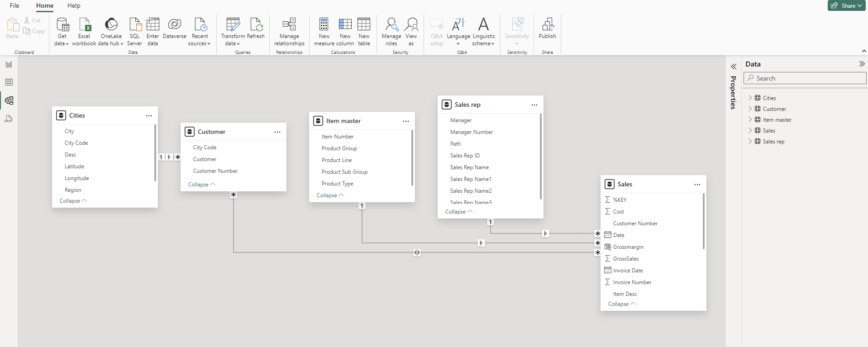Screen dimensions: 868x347
Task: Open OneLake data hub
Action: coord(111,32)
